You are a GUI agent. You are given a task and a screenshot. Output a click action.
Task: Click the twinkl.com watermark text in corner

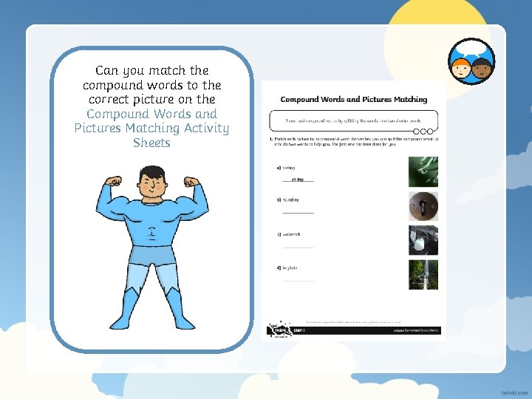click(514, 392)
